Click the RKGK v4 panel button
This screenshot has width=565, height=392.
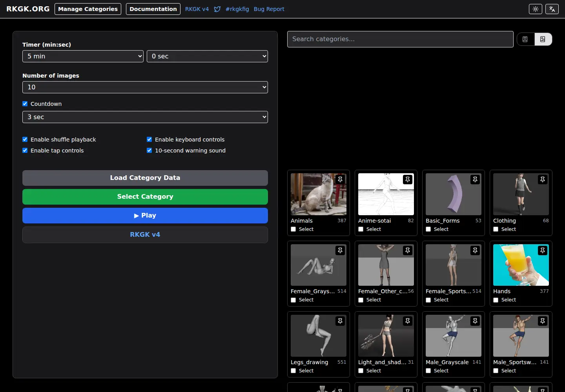[145, 235]
